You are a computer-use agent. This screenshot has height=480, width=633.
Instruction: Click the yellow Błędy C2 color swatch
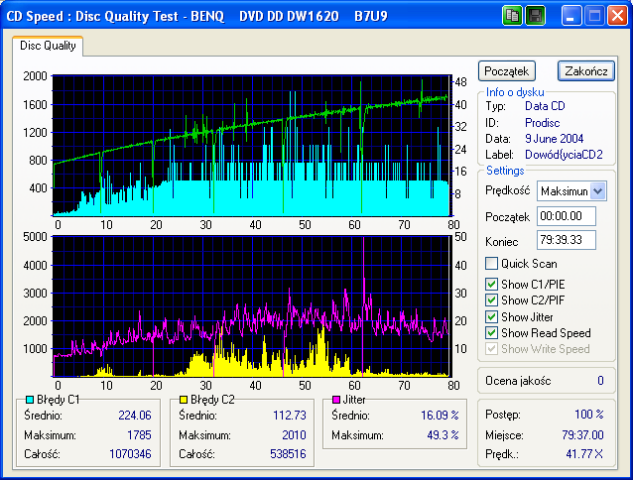(x=183, y=400)
